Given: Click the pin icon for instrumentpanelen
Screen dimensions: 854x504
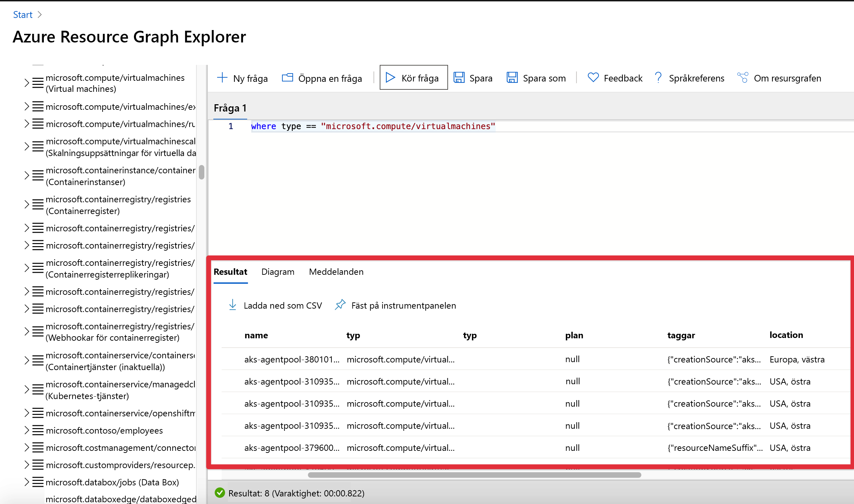Looking at the screenshot, I should [x=340, y=305].
